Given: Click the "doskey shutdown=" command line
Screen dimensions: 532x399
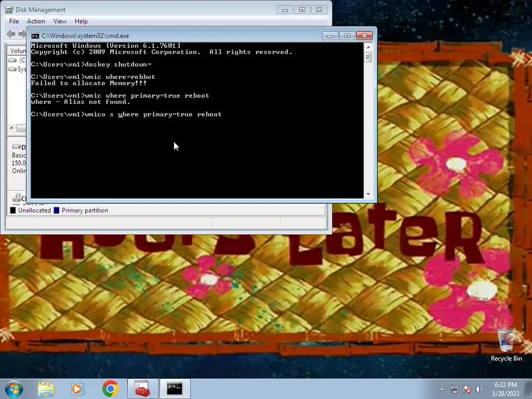Looking at the screenshot, I should (91, 64).
